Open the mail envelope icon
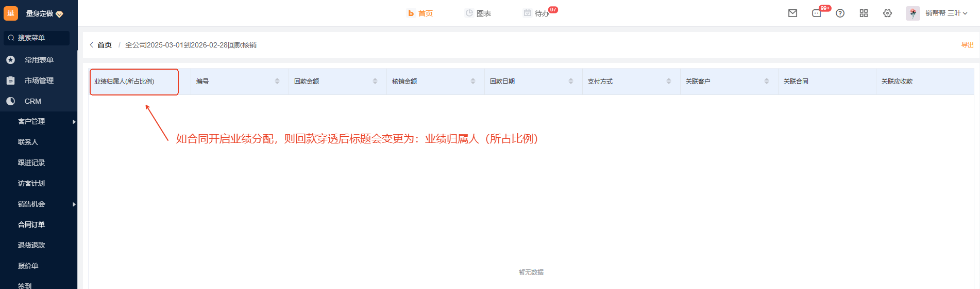Viewport: 980px width, 289px height. point(792,13)
